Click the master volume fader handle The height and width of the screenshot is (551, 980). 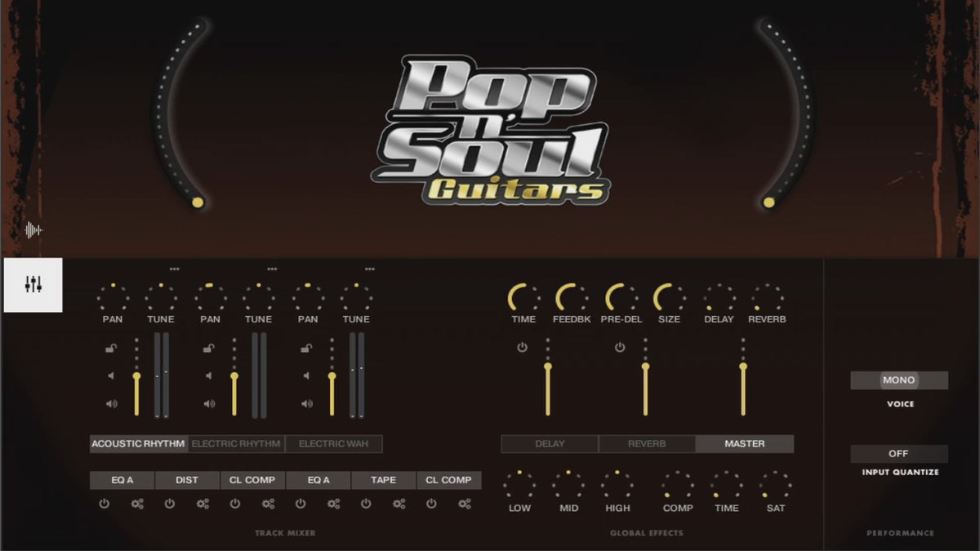click(743, 367)
